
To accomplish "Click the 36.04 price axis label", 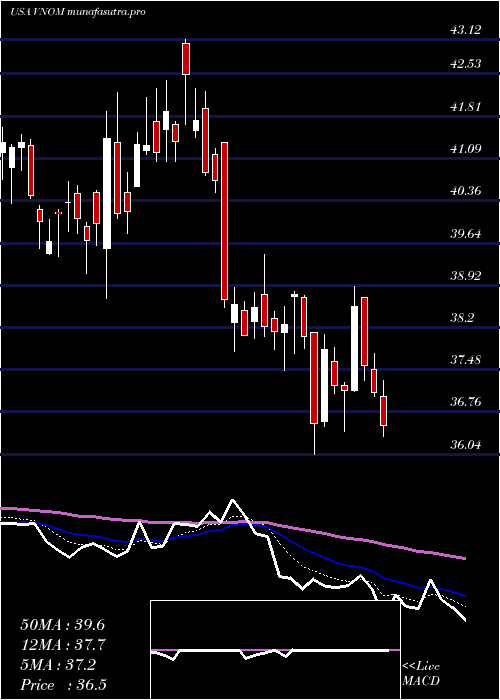I will [x=466, y=445].
